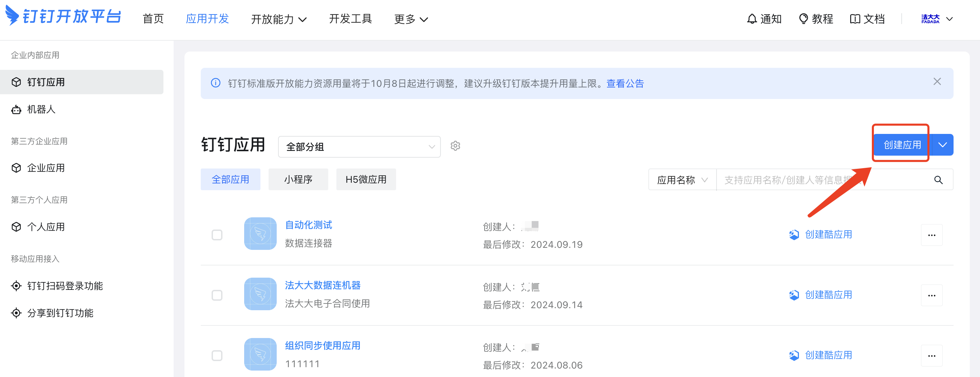Check the 组织同步使用应用 row checkbox

[x=217, y=355]
